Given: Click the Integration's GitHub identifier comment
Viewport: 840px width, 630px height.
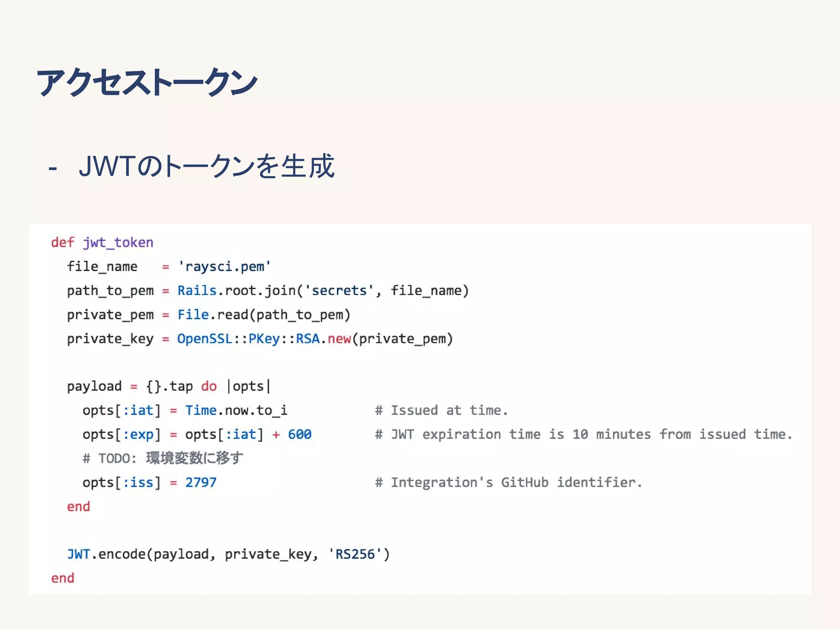Looking at the screenshot, I should tap(509, 482).
